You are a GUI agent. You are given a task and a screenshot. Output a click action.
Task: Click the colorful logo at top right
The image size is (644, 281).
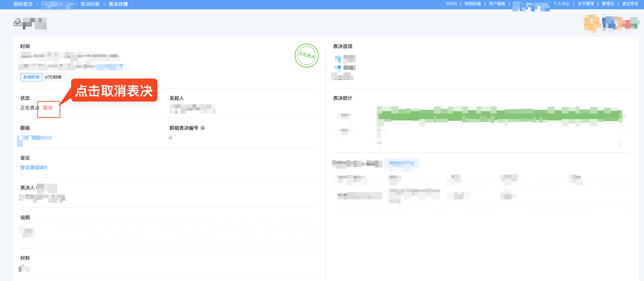(x=611, y=23)
